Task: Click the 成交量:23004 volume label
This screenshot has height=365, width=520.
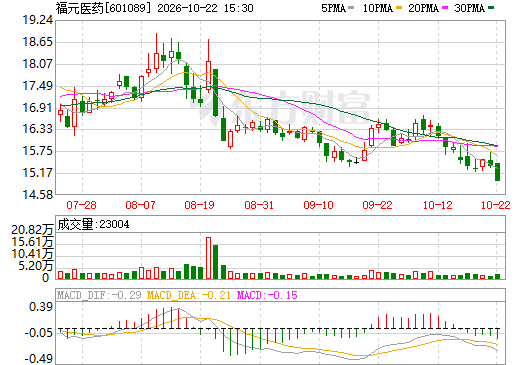Action: 93,224
